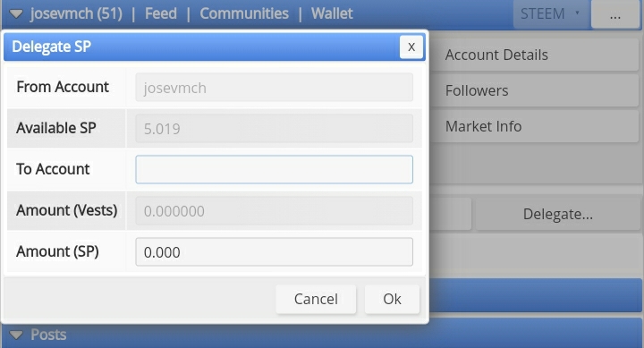Open Market Info in background panel
Screen dimensions: 644x348
534,126
